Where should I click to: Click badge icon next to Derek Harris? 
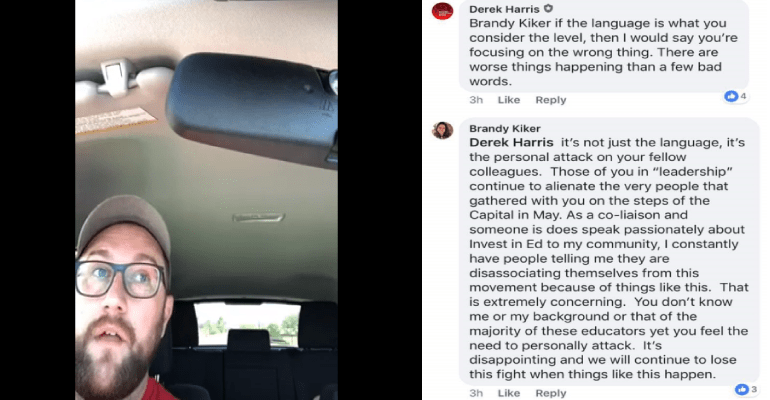(549, 8)
